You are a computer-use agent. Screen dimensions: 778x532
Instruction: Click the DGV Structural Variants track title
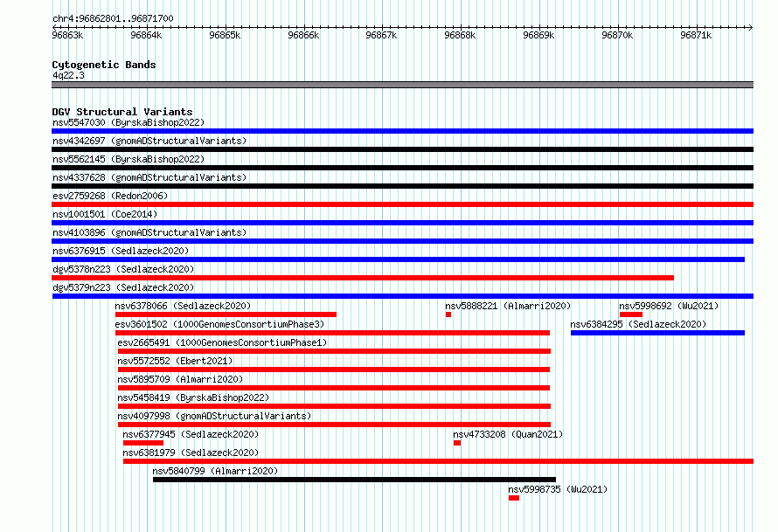[122, 112]
